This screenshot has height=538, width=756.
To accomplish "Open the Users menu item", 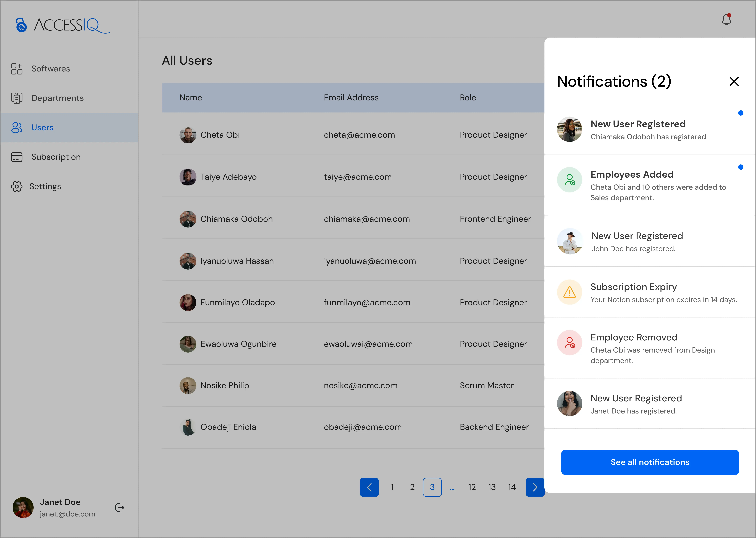I will point(42,128).
